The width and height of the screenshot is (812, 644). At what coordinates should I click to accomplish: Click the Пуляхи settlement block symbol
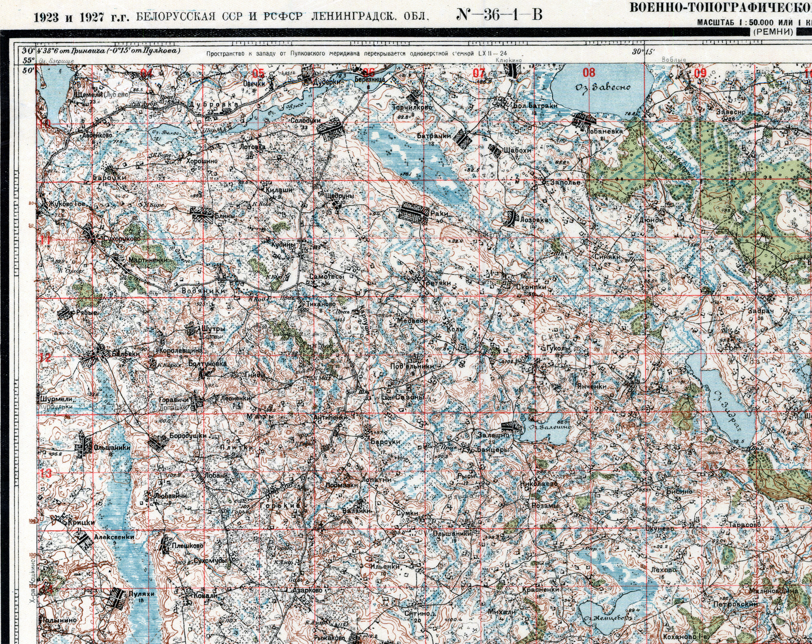117,598
